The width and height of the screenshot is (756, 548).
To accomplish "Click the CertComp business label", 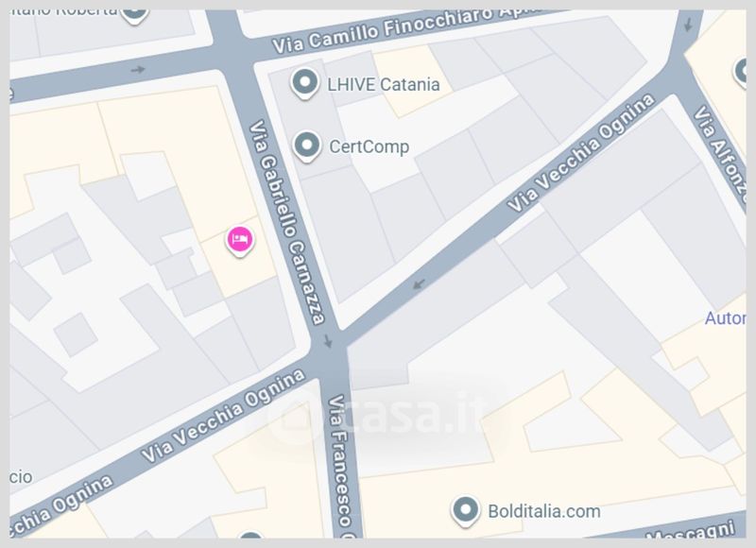I will [x=369, y=146].
